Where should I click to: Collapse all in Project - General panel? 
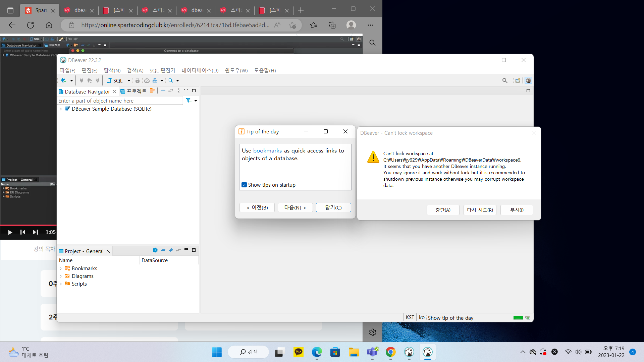click(163, 250)
